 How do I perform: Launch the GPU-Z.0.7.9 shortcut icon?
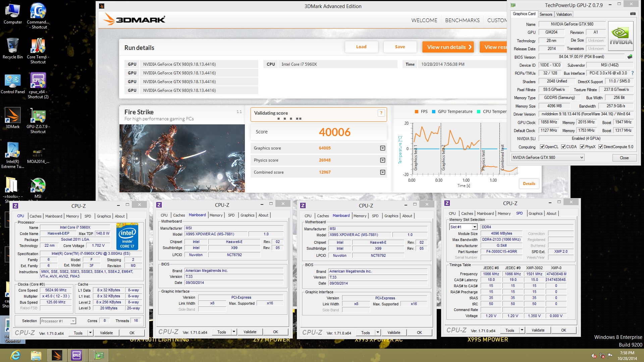(x=38, y=120)
